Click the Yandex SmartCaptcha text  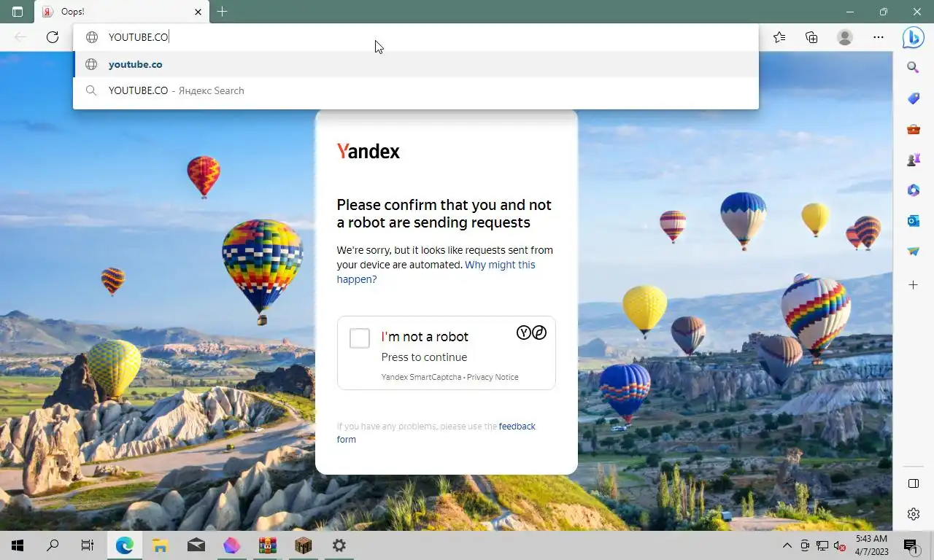[x=421, y=377]
